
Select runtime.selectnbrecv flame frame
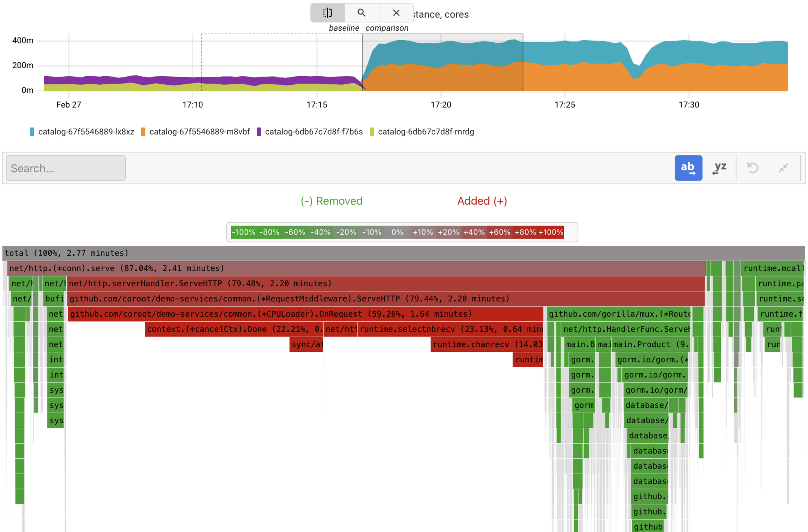pos(450,329)
